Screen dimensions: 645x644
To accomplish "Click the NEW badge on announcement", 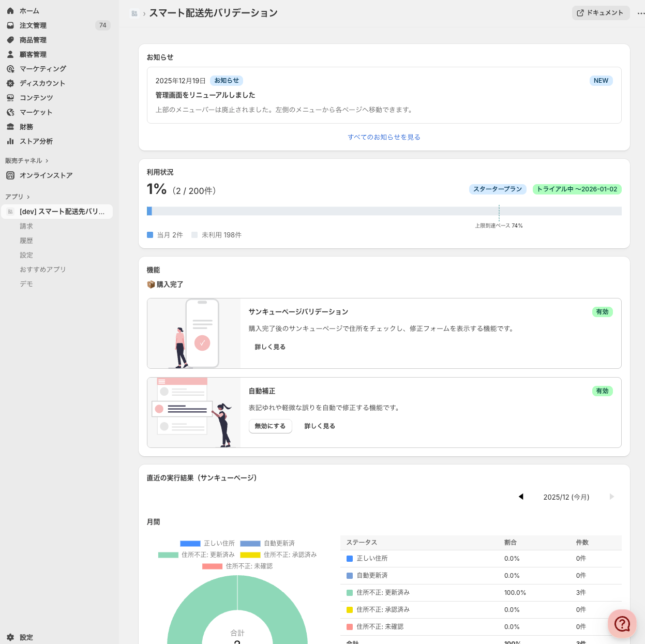I will pos(601,81).
